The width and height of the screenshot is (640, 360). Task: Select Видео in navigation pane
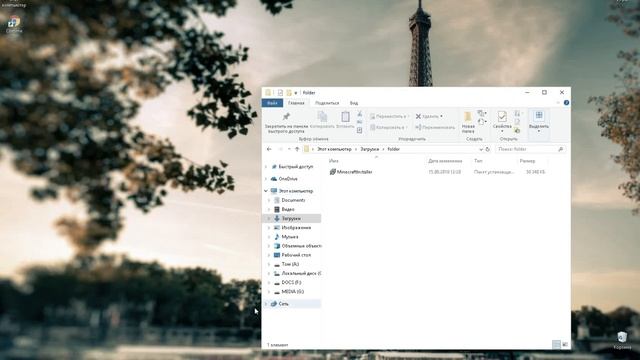pyautogui.click(x=288, y=209)
